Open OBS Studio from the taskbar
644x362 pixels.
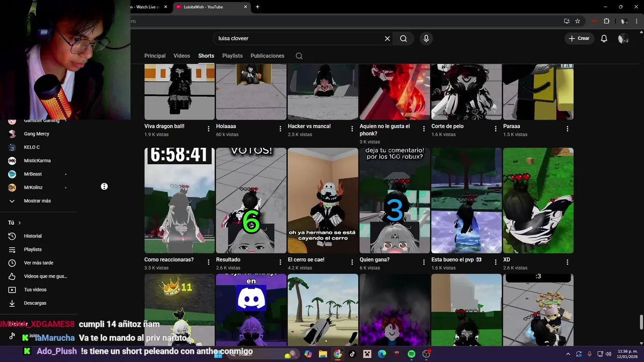(426, 354)
